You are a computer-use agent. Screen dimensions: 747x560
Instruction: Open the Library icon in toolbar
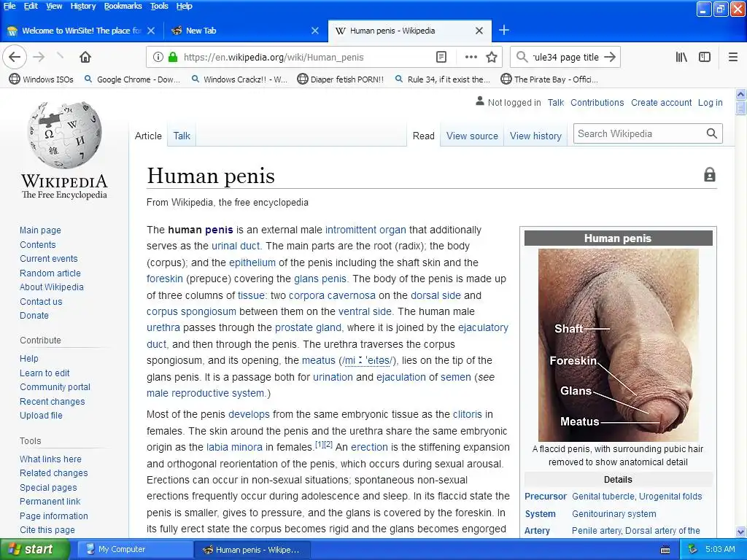(x=682, y=57)
